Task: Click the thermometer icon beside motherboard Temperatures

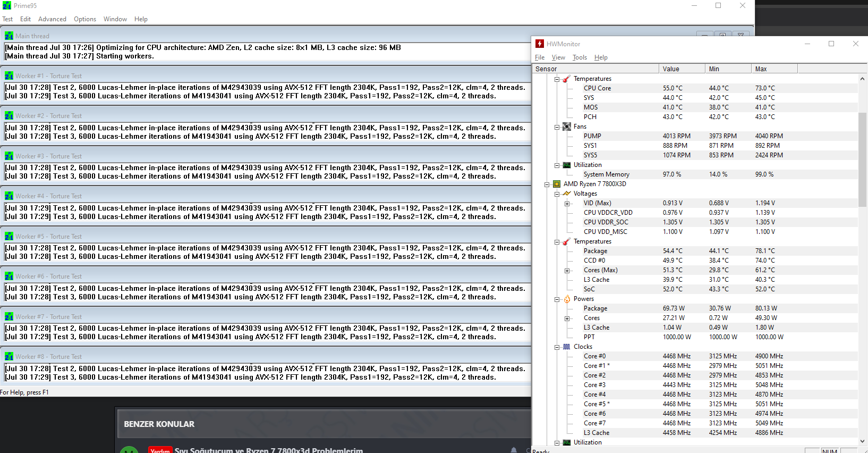Action: click(567, 79)
